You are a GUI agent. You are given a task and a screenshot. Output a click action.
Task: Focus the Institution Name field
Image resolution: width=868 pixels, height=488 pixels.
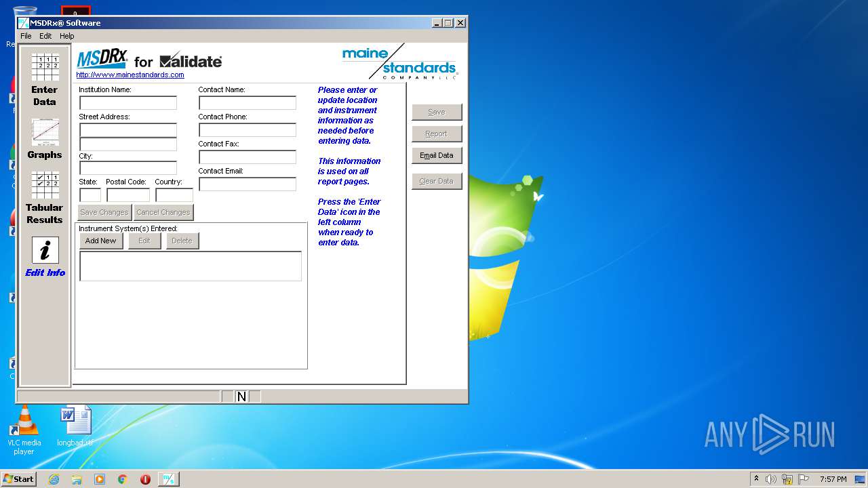128,103
